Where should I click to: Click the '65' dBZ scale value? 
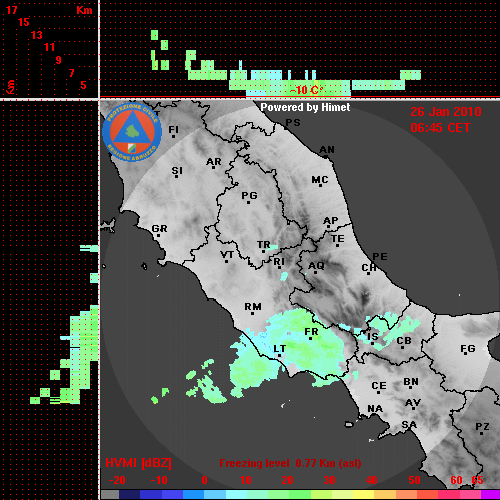(477, 480)
